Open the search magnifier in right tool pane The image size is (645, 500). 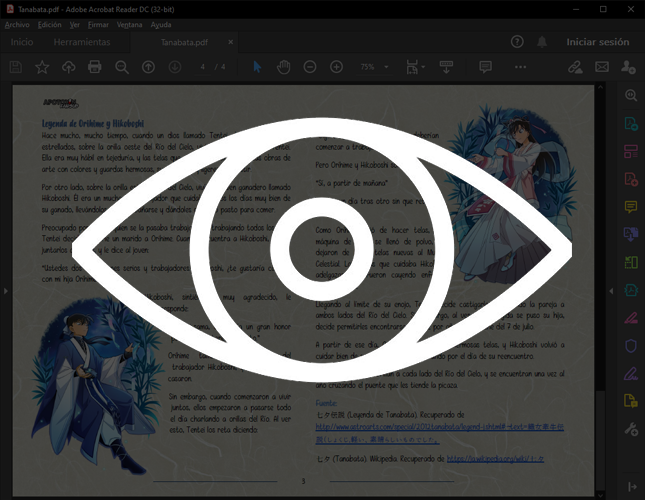pyautogui.click(x=631, y=95)
